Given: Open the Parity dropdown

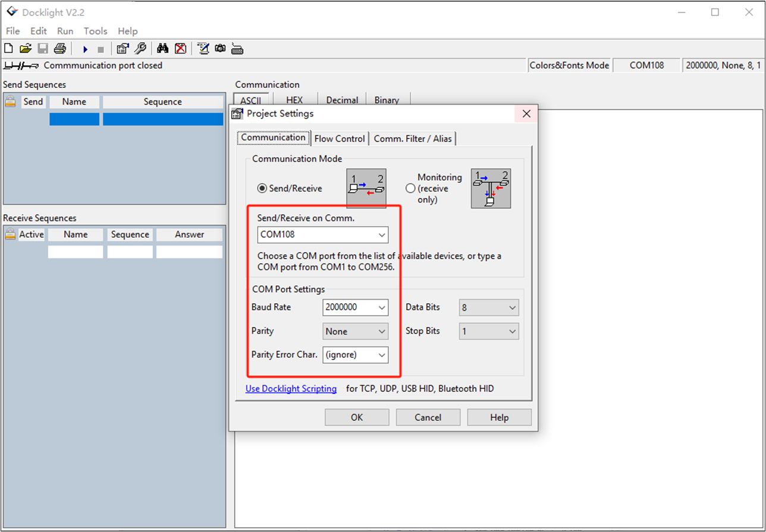Looking at the screenshot, I should 382,331.
